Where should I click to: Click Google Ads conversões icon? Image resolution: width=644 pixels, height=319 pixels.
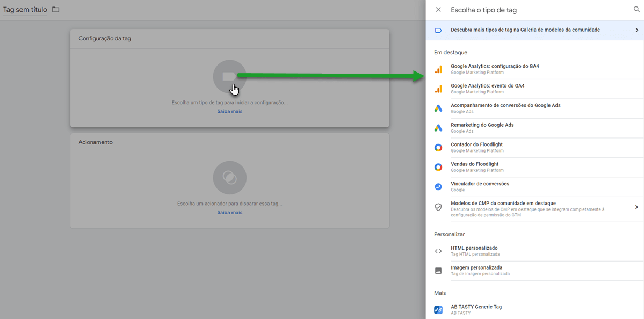pos(438,108)
